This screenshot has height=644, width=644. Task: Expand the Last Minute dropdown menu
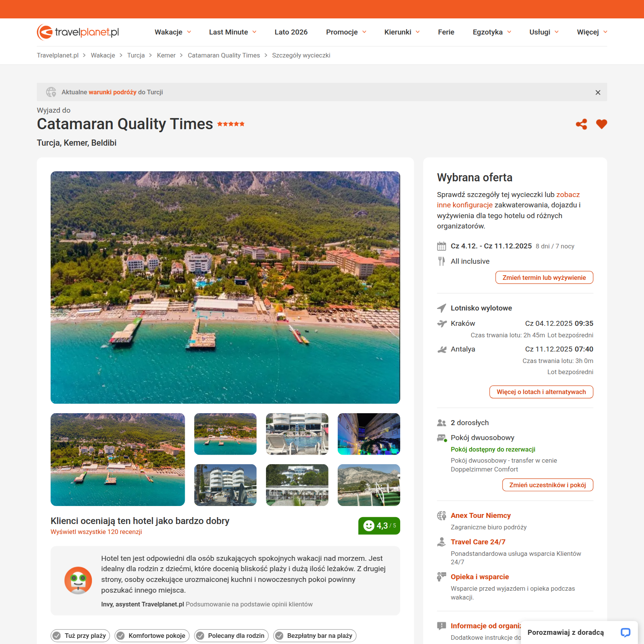[x=233, y=32]
